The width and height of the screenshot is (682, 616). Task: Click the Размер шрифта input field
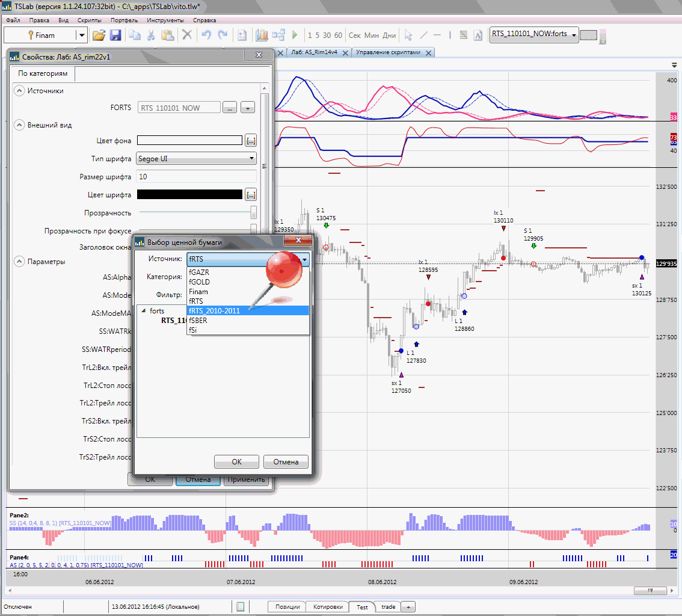[x=197, y=177]
